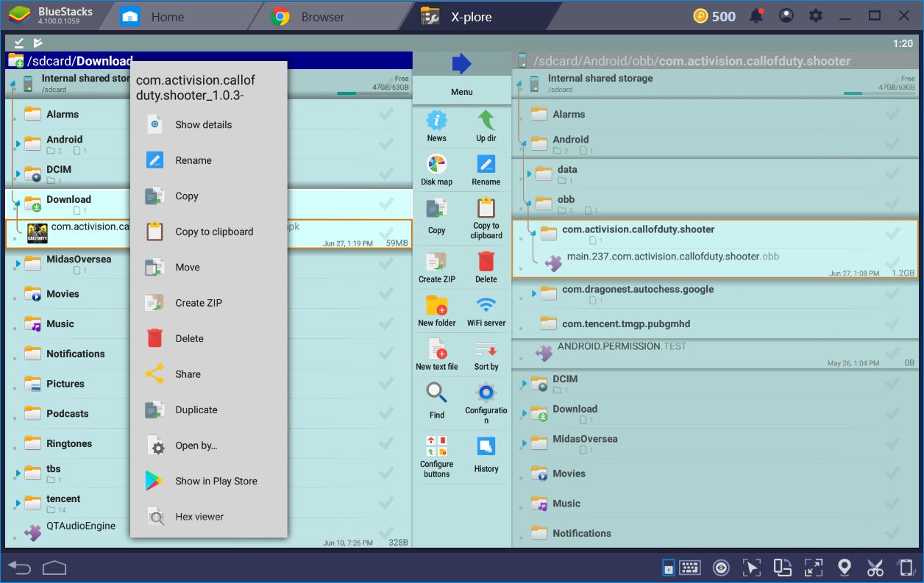Open Configure buttons

(x=437, y=457)
